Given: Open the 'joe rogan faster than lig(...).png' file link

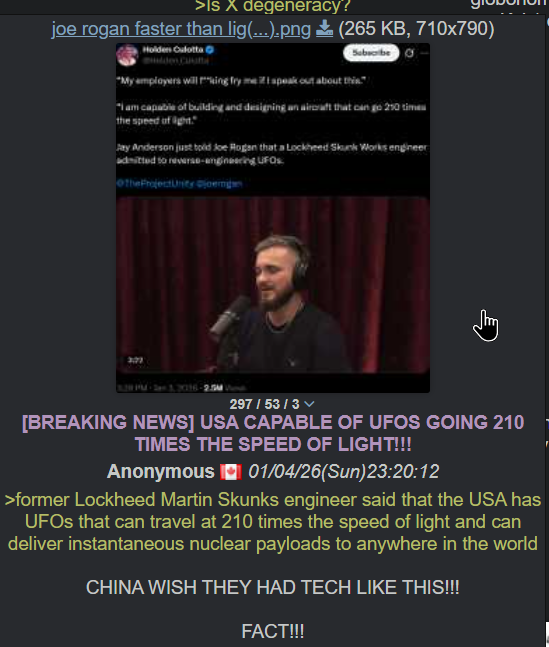Looking at the screenshot, I should click(181, 29).
